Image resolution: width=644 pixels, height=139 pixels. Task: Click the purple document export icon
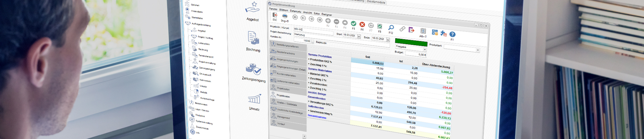pos(412,30)
